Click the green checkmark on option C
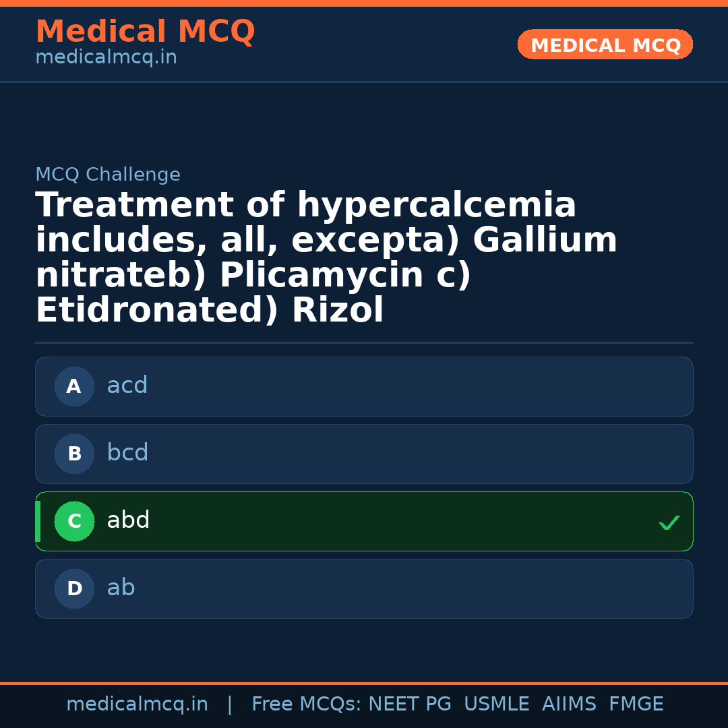 pyautogui.click(x=669, y=522)
